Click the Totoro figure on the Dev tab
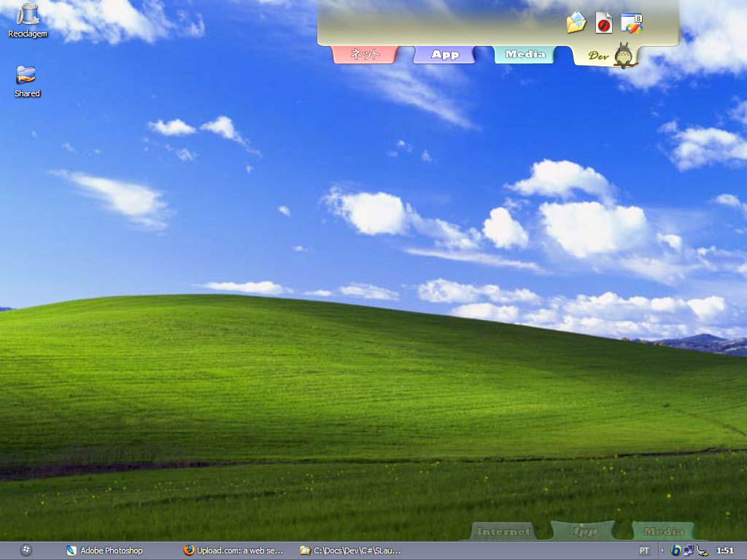This screenshot has height=560, width=747. coord(622,55)
